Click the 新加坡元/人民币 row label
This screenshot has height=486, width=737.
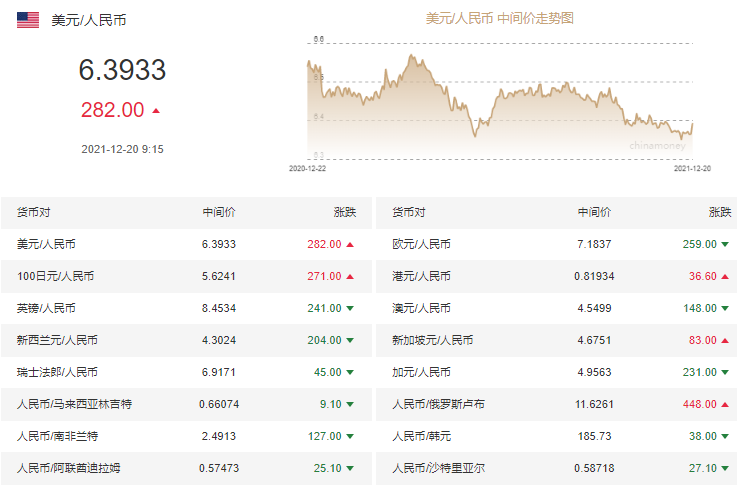[x=433, y=340]
